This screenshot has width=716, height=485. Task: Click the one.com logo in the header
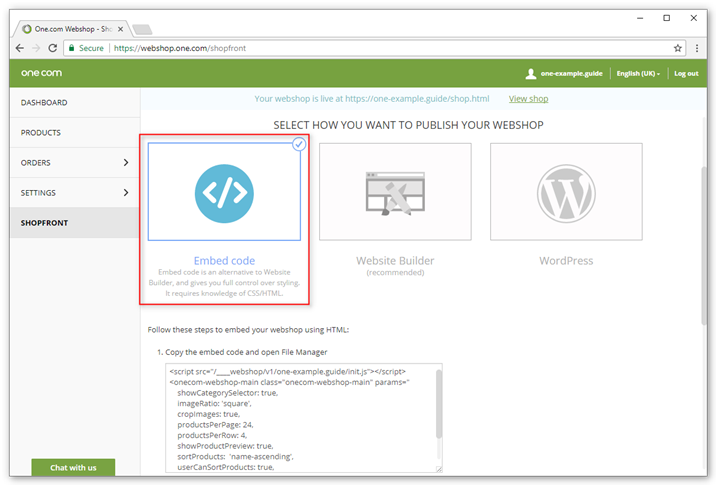(x=41, y=73)
